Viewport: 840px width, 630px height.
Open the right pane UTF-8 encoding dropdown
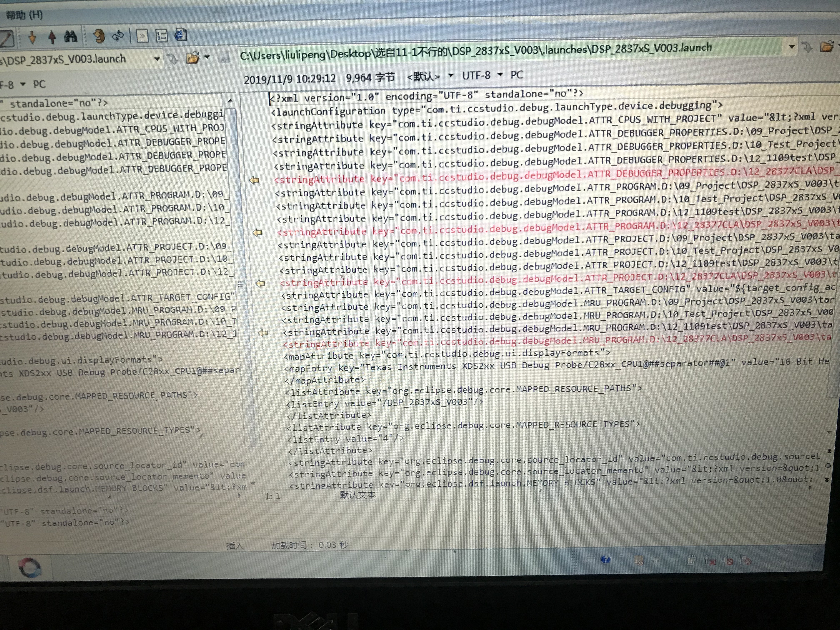click(500, 75)
